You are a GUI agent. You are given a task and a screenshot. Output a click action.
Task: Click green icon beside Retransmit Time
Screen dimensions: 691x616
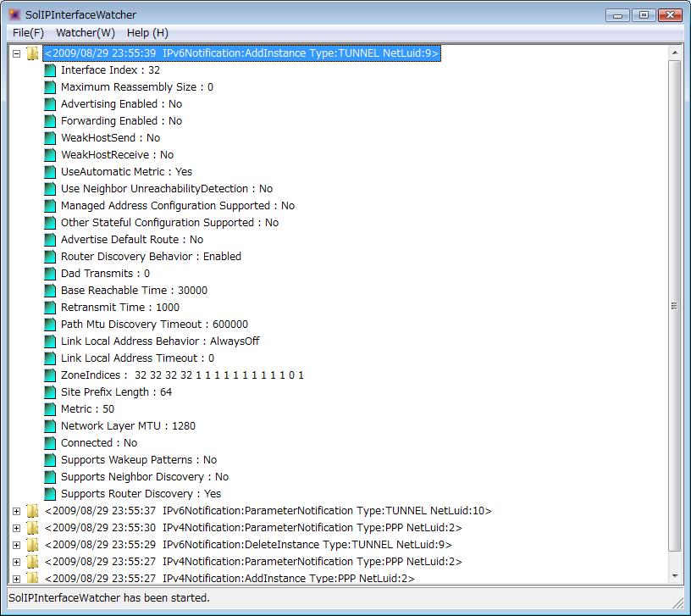coord(50,308)
